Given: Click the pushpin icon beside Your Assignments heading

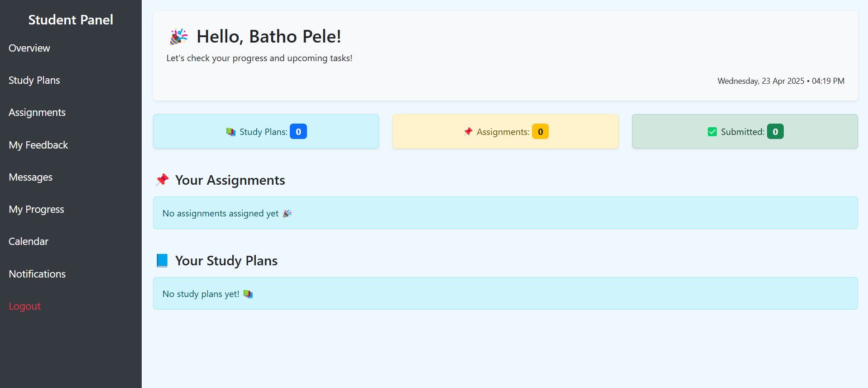Looking at the screenshot, I should click(x=162, y=180).
